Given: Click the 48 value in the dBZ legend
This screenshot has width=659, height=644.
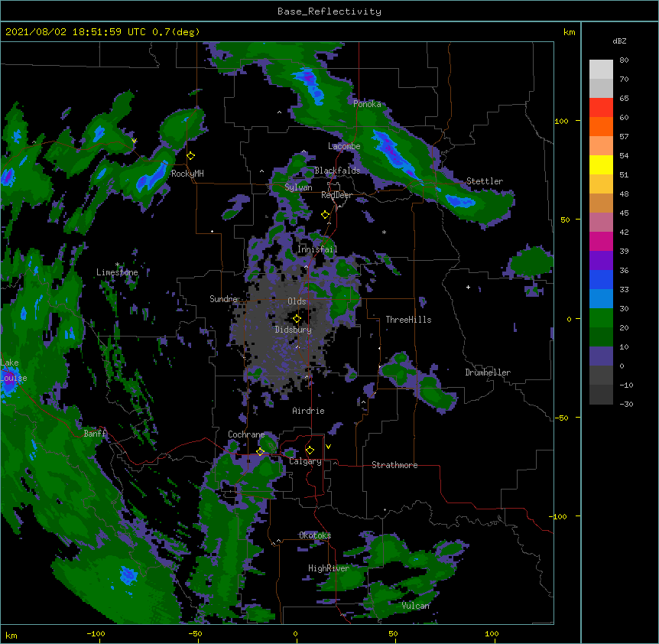Looking at the screenshot, I should point(624,194).
